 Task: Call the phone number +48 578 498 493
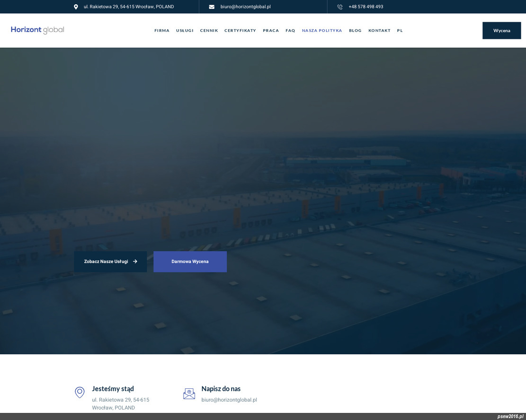(x=366, y=7)
